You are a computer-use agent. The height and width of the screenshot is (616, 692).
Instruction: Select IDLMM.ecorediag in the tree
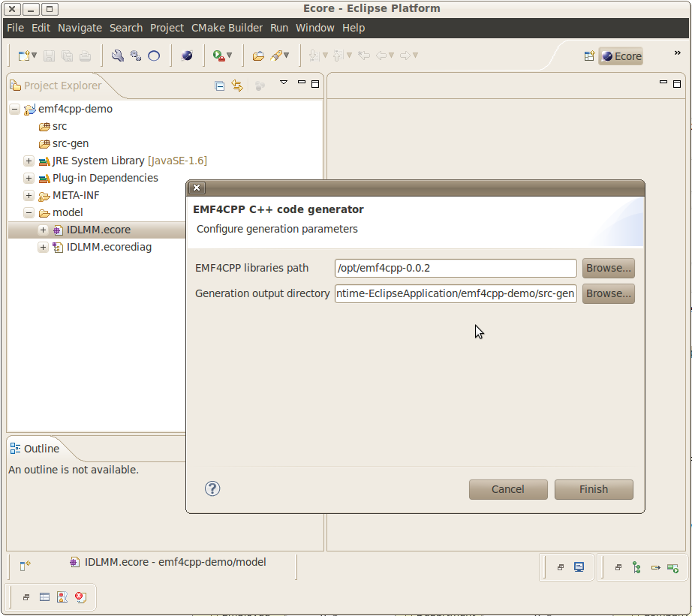click(x=109, y=247)
